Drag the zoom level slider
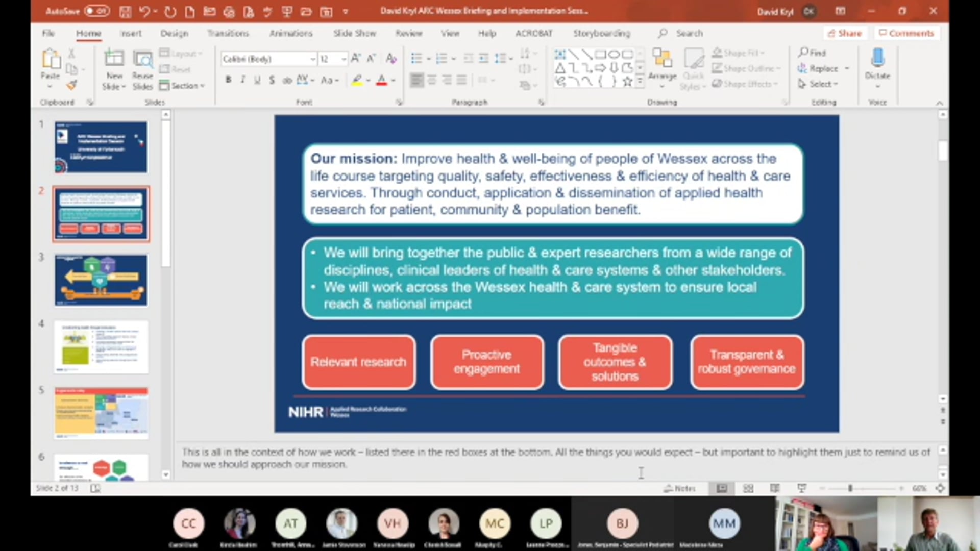980x551 pixels. [x=851, y=488]
